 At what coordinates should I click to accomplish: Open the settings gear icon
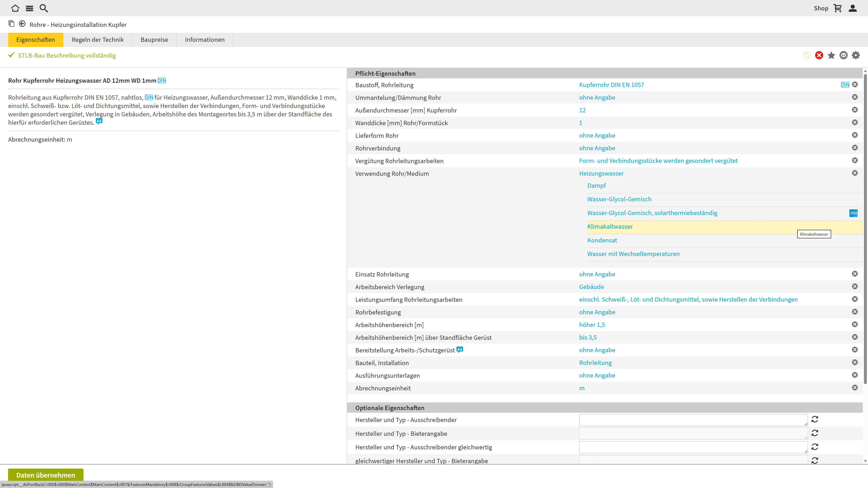(x=856, y=55)
